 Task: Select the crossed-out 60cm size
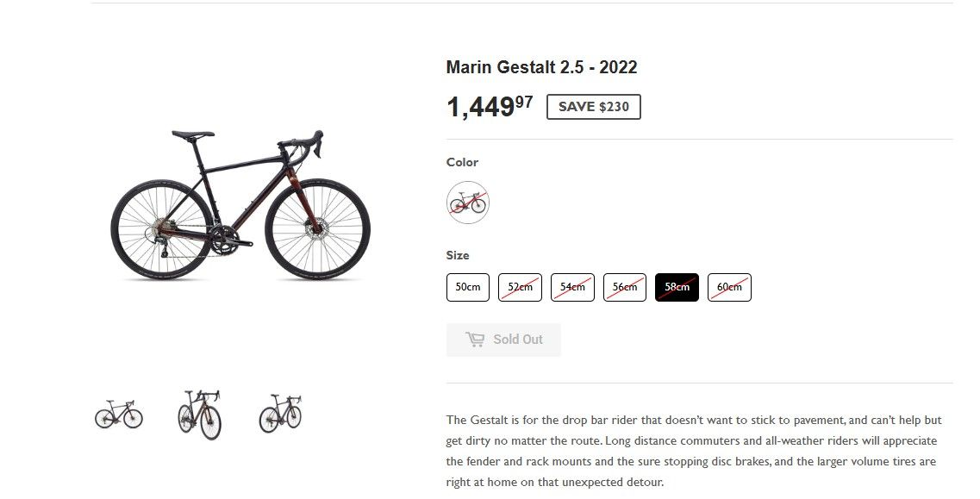[x=729, y=287]
